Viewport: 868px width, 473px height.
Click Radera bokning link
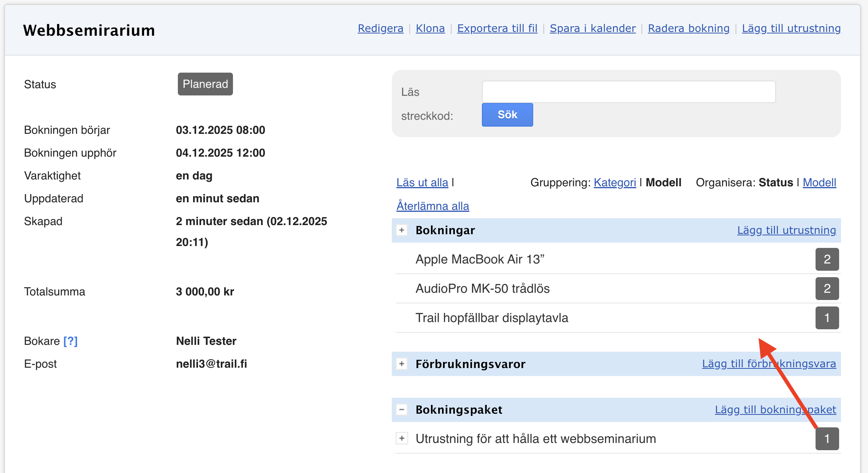coord(689,28)
